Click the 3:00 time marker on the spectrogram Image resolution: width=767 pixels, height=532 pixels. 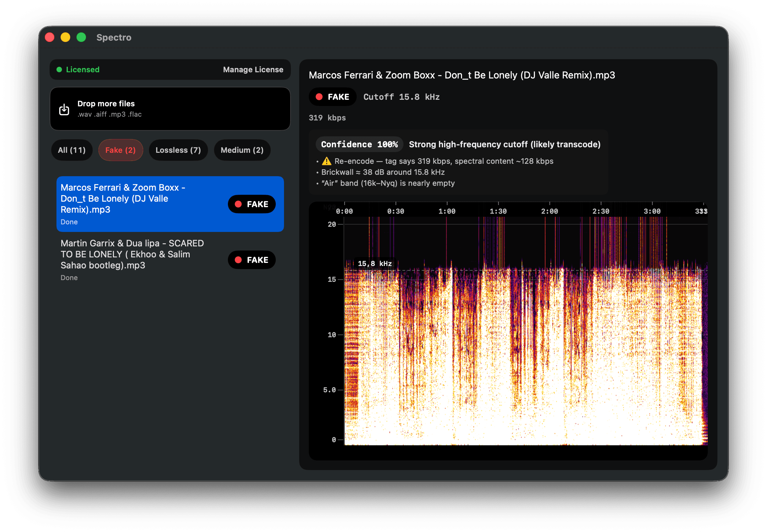tap(652, 211)
